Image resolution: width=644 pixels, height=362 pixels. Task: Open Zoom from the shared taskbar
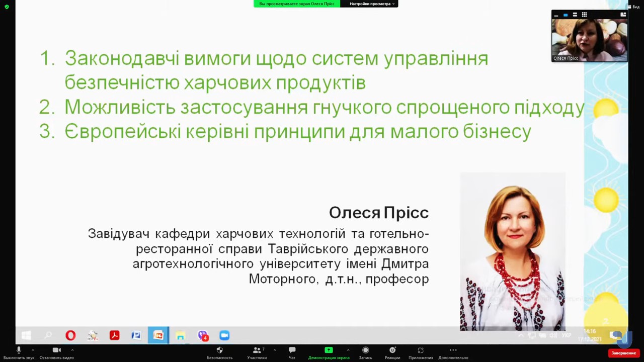[x=224, y=335]
